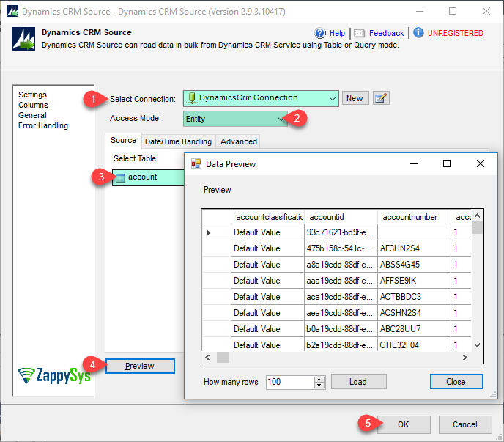Decrease the row count with down stepper
Image resolution: width=504 pixels, height=442 pixels.
click(319, 386)
